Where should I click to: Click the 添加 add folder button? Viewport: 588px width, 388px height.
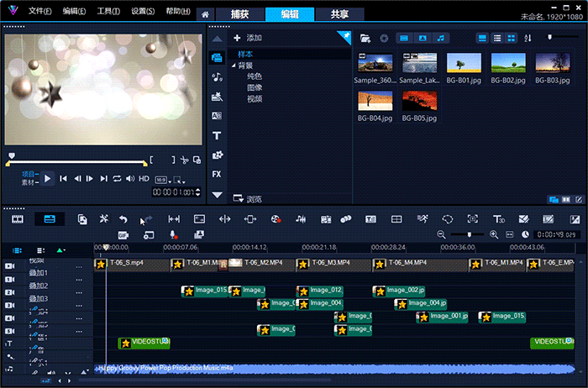coord(249,38)
